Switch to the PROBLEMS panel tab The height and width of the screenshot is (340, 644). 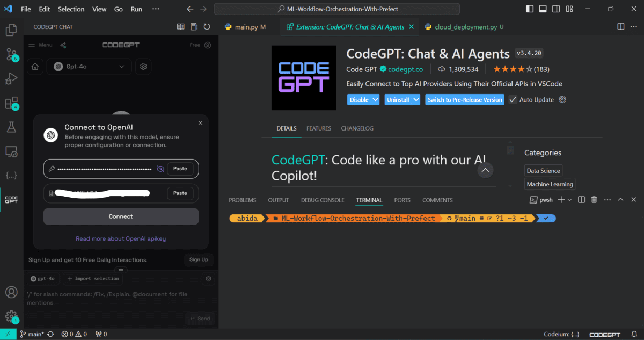click(243, 200)
